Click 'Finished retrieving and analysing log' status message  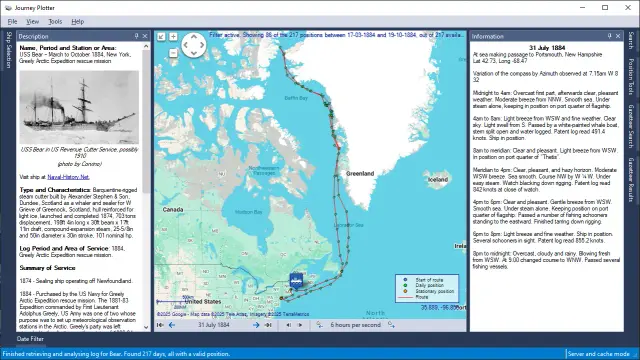(x=116, y=354)
